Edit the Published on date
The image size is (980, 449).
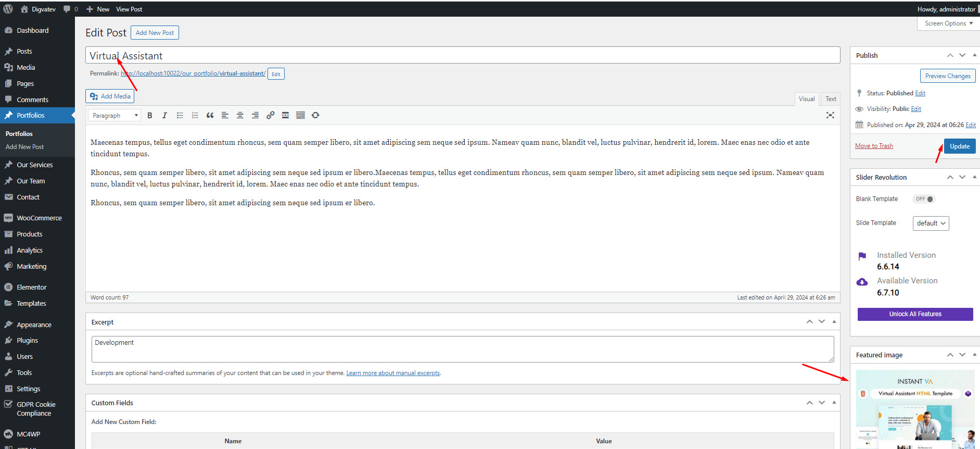pyautogui.click(x=971, y=125)
